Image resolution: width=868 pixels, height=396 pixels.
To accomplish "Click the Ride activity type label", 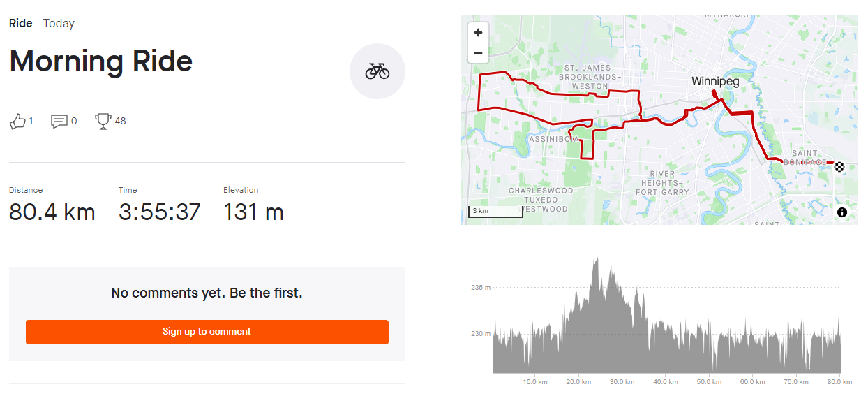I will 21,24.
